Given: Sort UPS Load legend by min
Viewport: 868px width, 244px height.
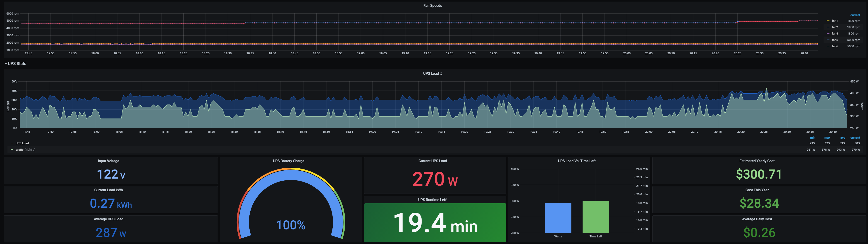Looking at the screenshot, I should point(812,138).
